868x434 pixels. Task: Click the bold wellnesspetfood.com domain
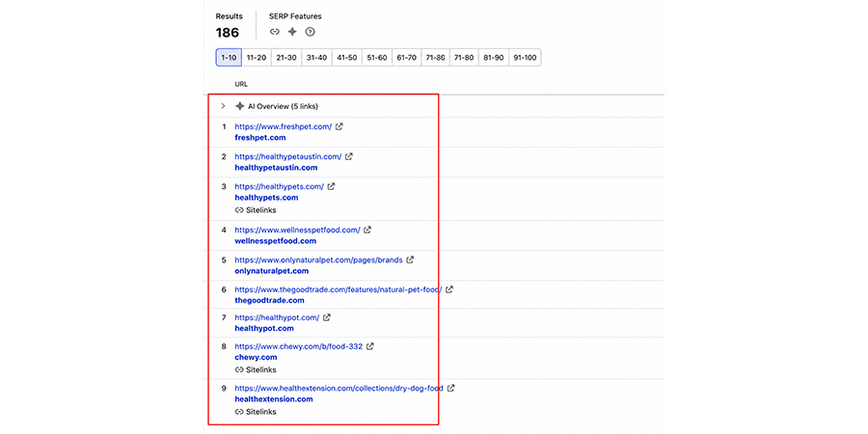[x=276, y=241]
